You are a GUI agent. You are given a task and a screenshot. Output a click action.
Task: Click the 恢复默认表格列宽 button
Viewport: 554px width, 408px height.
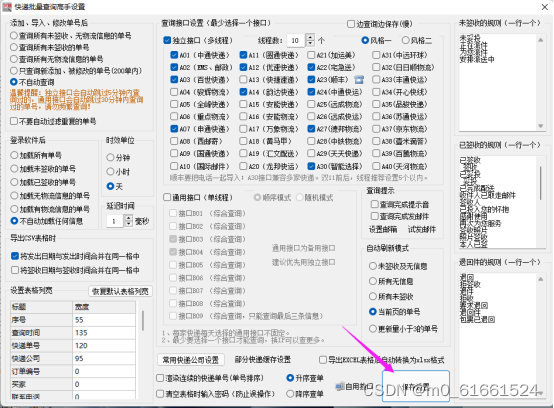120,291
